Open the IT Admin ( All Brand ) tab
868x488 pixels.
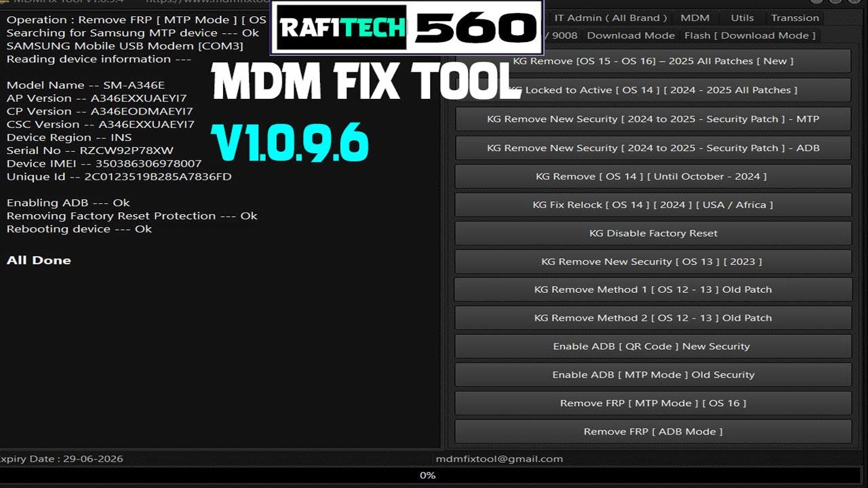click(x=610, y=18)
